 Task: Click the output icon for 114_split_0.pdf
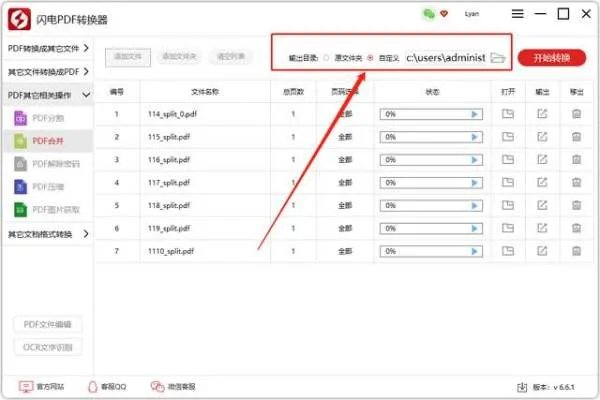[542, 114]
